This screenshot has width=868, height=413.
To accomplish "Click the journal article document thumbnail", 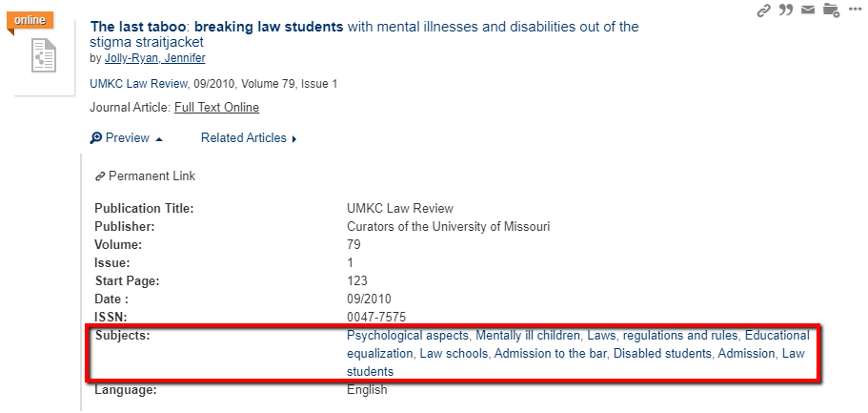I will [x=44, y=55].
